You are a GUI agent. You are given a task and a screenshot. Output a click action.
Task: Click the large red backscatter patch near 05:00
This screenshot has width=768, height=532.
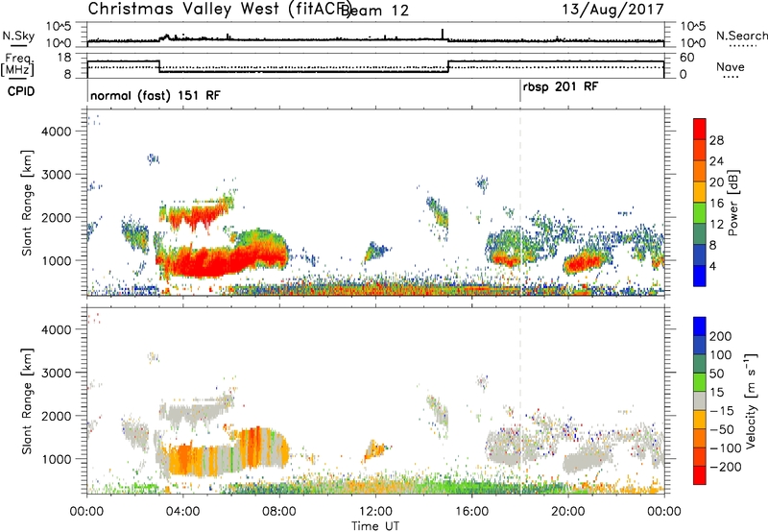coord(208,263)
